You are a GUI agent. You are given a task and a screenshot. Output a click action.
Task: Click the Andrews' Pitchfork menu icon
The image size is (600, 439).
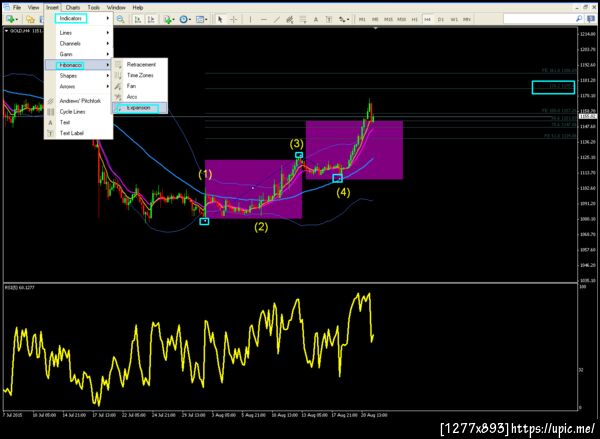[x=51, y=101]
